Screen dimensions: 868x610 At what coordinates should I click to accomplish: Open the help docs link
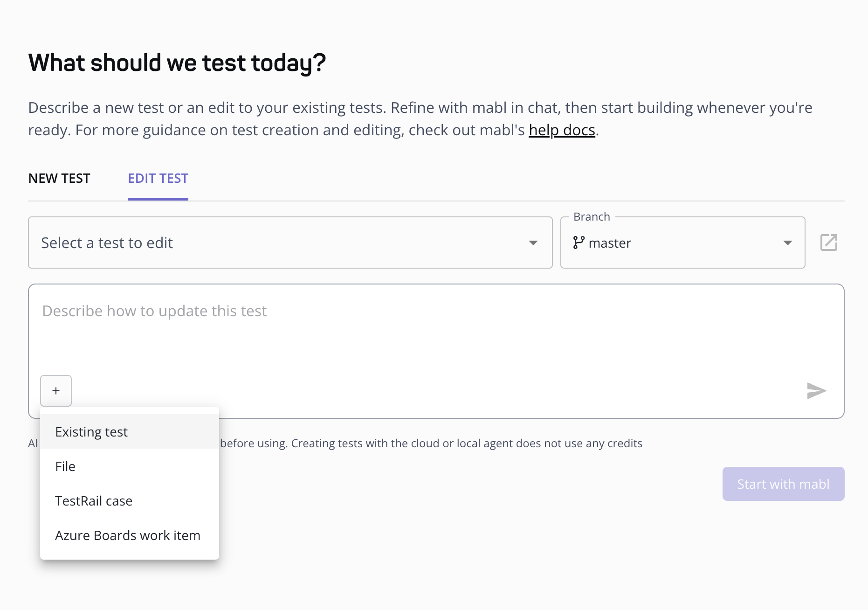coord(562,130)
